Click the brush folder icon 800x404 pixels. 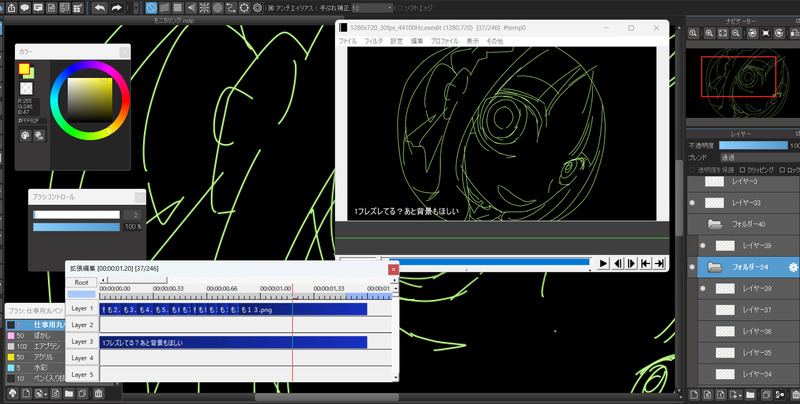[68, 393]
